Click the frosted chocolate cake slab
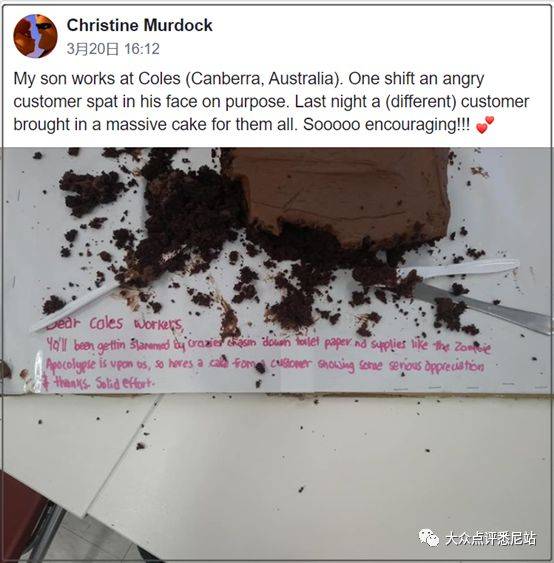Screen dimensions: 554x563 coord(339,196)
